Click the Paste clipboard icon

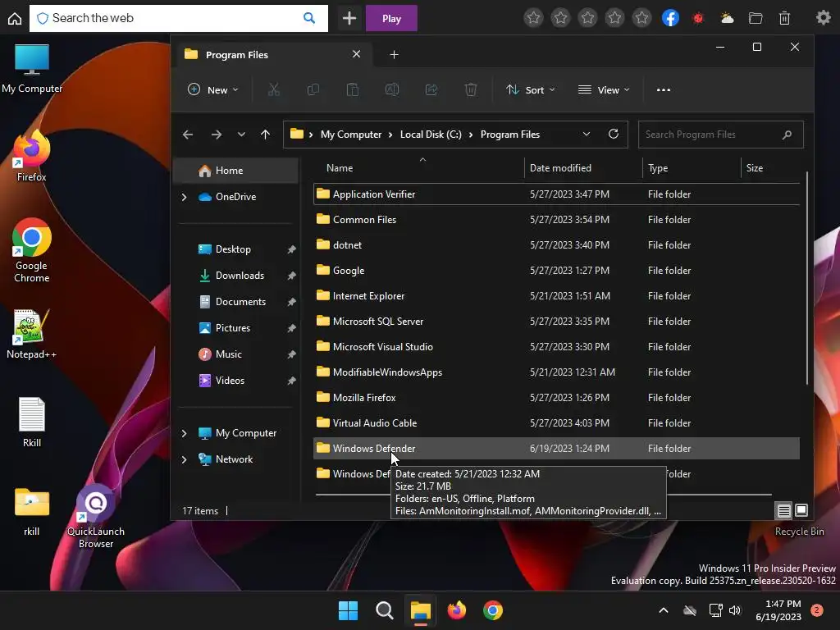353,90
